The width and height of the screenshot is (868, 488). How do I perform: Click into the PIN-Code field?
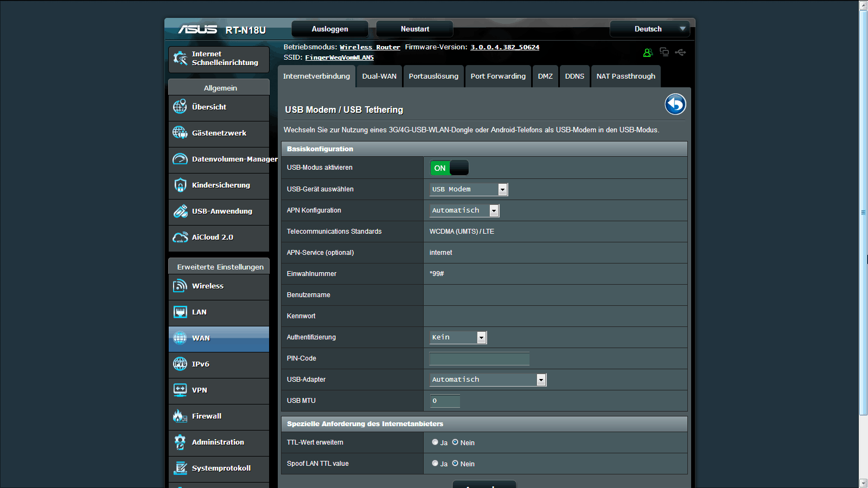(479, 358)
